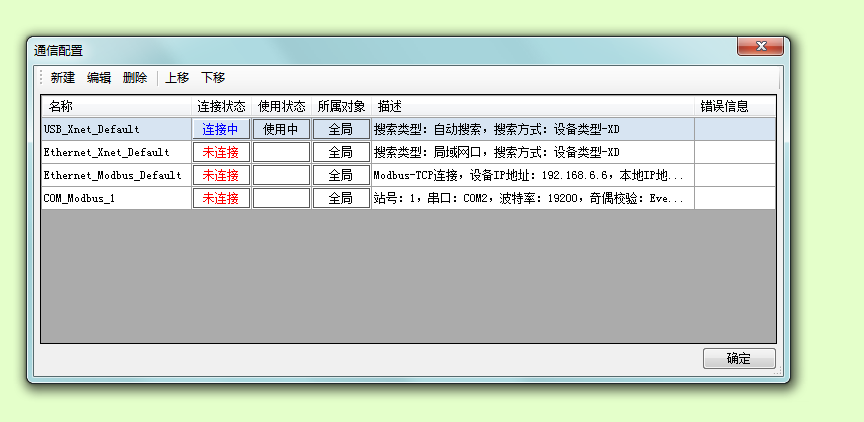Click 删除 to remove the selected entry
This screenshot has width=864, height=422.
coord(135,78)
